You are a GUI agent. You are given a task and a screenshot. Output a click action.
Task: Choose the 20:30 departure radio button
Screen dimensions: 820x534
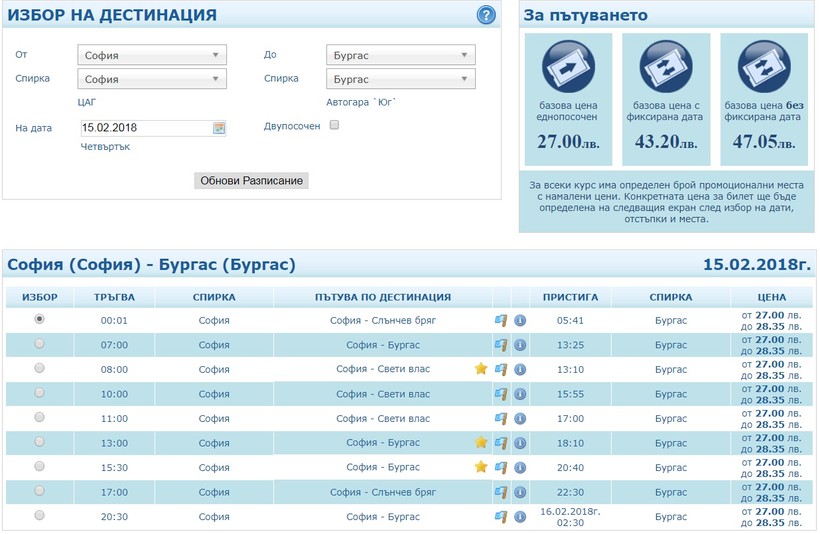tap(39, 516)
